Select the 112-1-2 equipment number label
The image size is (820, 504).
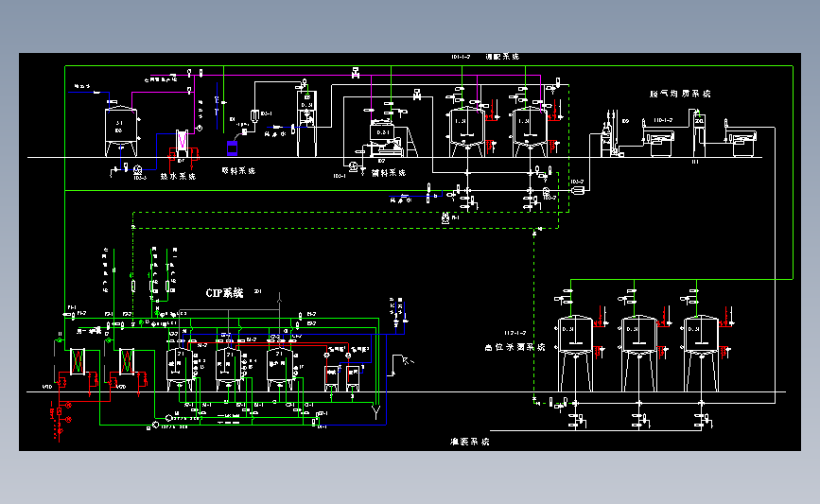point(515,333)
